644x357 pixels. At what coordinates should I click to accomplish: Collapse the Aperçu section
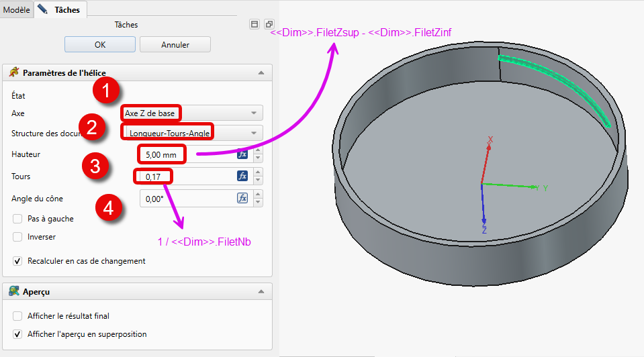pyautogui.click(x=261, y=292)
